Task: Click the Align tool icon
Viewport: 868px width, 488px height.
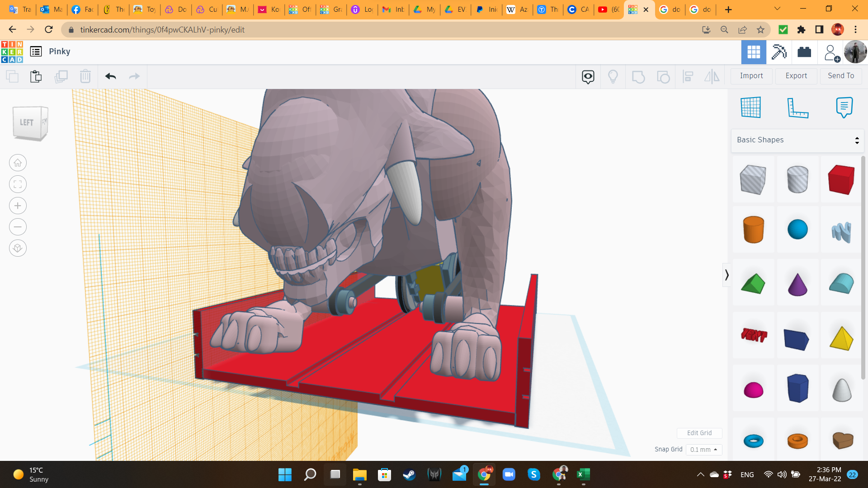Action: click(x=688, y=77)
